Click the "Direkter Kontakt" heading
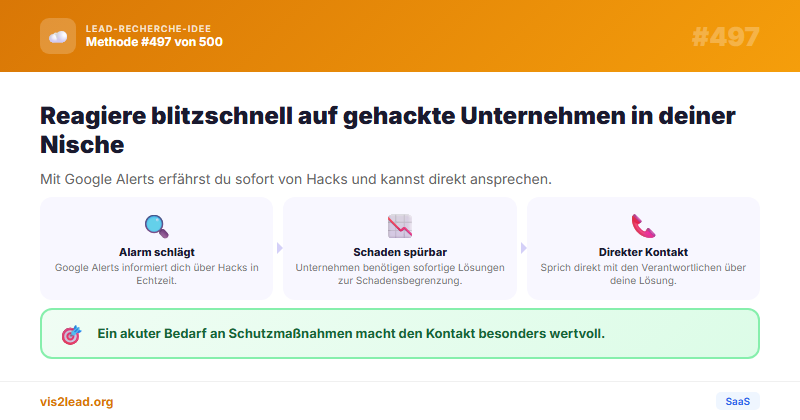Viewport: 800px width, 420px height. click(x=643, y=252)
